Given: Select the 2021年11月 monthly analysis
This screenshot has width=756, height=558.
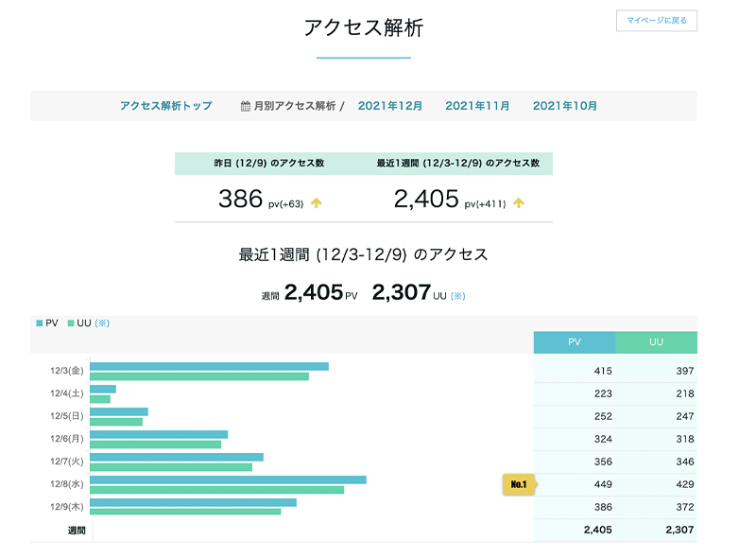Looking at the screenshot, I should pos(477,106).
